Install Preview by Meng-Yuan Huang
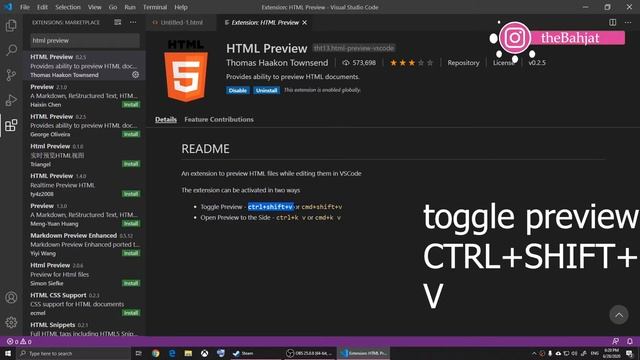 (131, 224)
